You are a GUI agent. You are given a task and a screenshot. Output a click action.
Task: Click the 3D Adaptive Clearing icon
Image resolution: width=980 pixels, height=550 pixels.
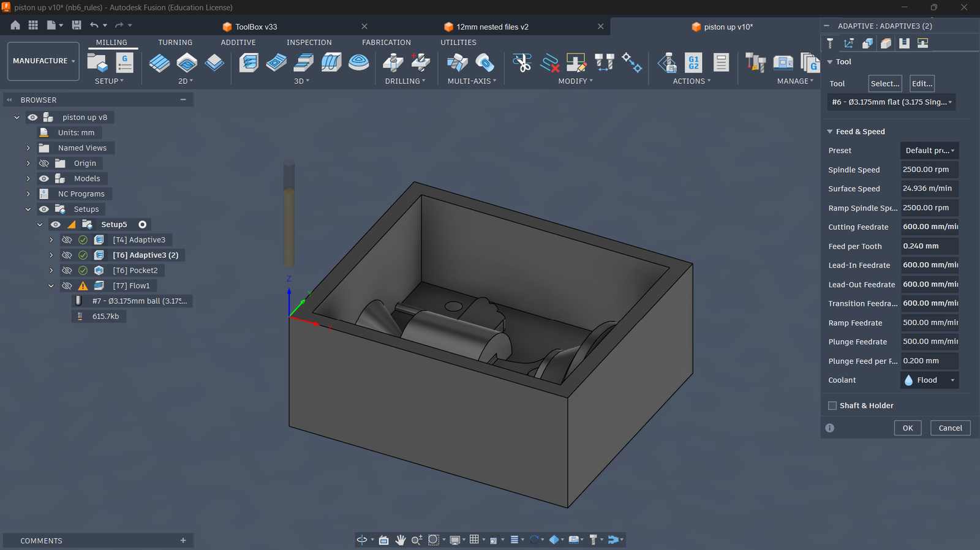[249, 62]
